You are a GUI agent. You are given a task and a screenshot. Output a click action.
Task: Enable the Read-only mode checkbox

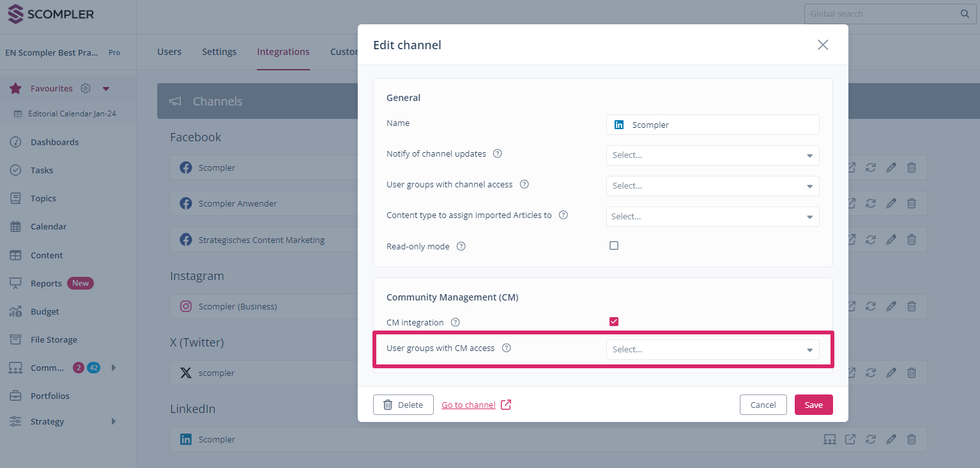click(x=614, y=246)
